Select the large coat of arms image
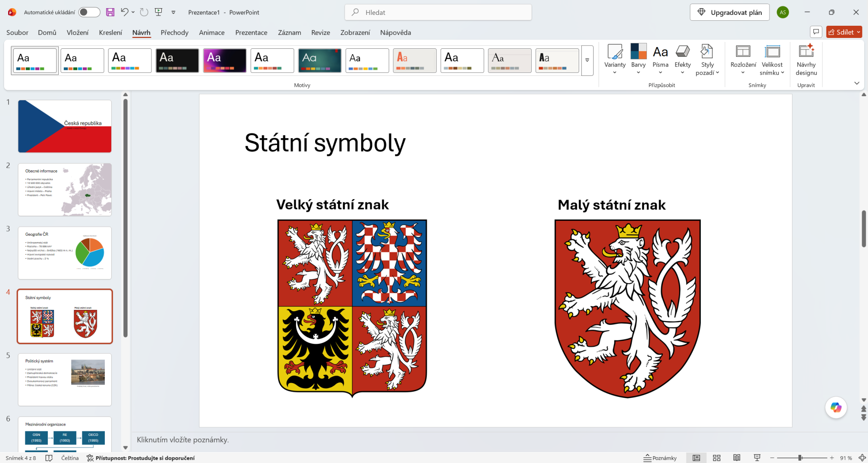This screenshot has height=463, width=868. [352, 309]
